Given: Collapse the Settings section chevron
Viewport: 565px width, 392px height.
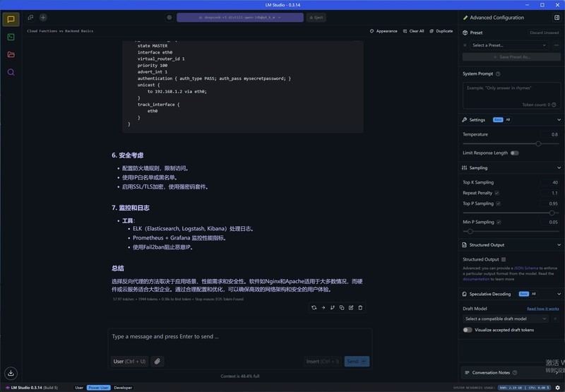Looking at the screenshot, I should coord(559,120).
